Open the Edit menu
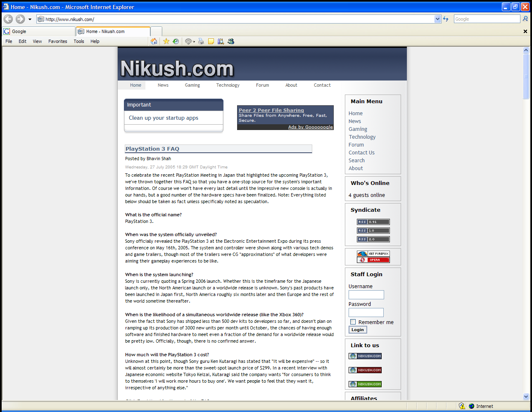Image resolution: width=532 pixels, height=412 pixels. coord(22,41)
